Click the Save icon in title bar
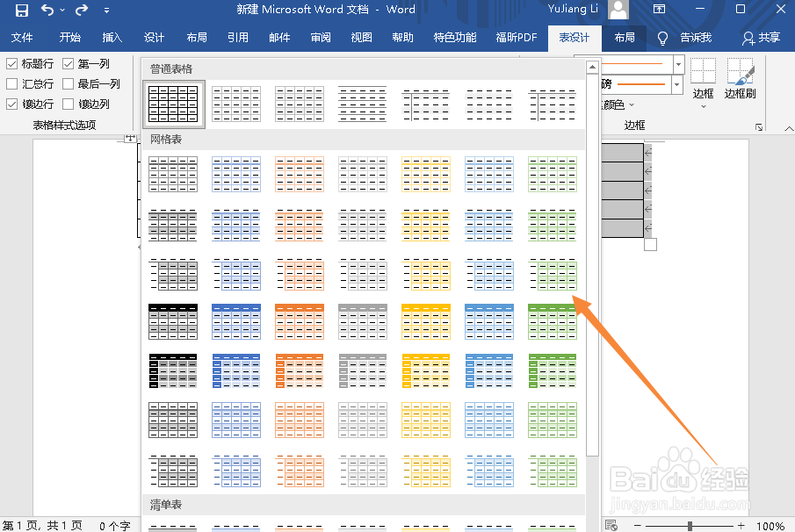 (22, 10)
